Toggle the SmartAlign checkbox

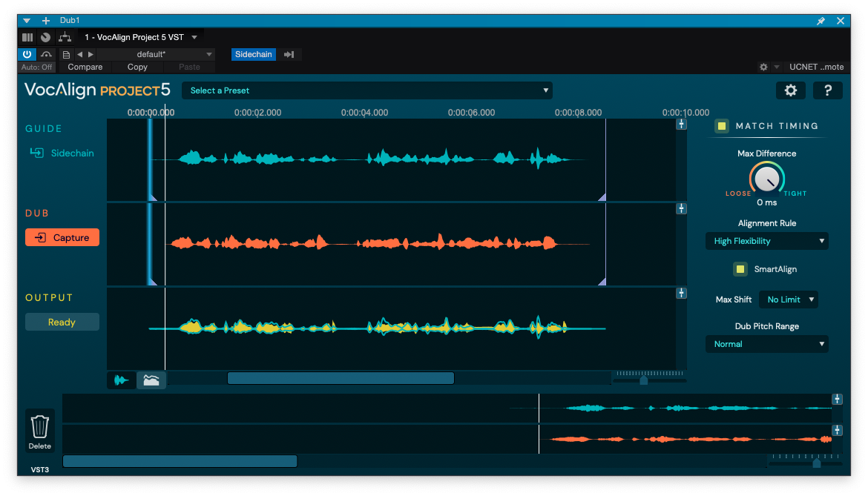(740, 269)
